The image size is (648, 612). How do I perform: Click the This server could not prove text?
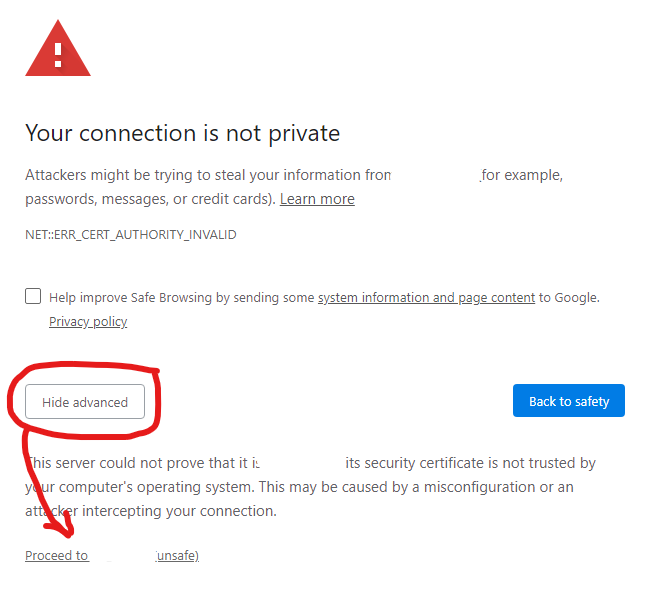[140, 463]
